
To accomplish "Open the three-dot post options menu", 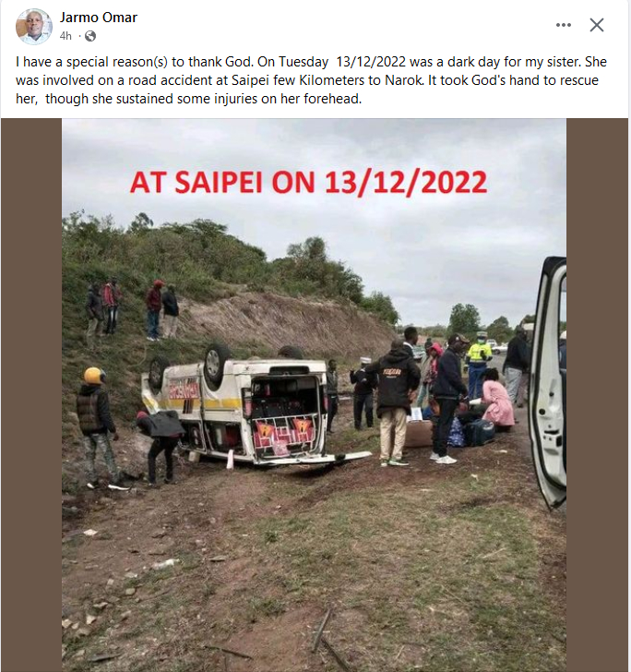I will pos(564,25).
